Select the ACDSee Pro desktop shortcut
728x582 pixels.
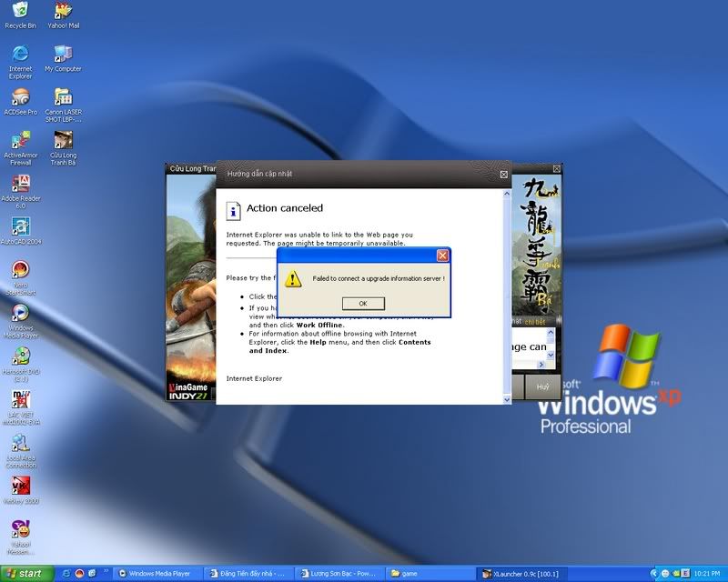[x=20, y=102]
